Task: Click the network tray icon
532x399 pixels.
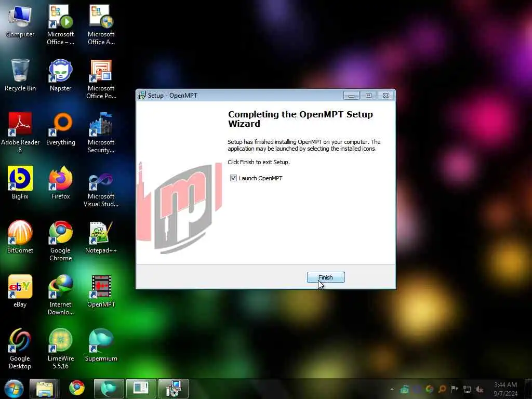Action: point(467,389)
